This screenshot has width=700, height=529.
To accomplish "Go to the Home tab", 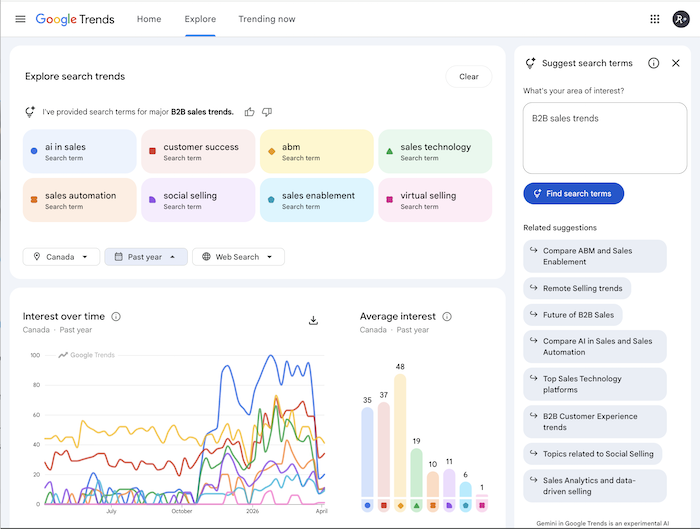I will click(x=149, y=19).
